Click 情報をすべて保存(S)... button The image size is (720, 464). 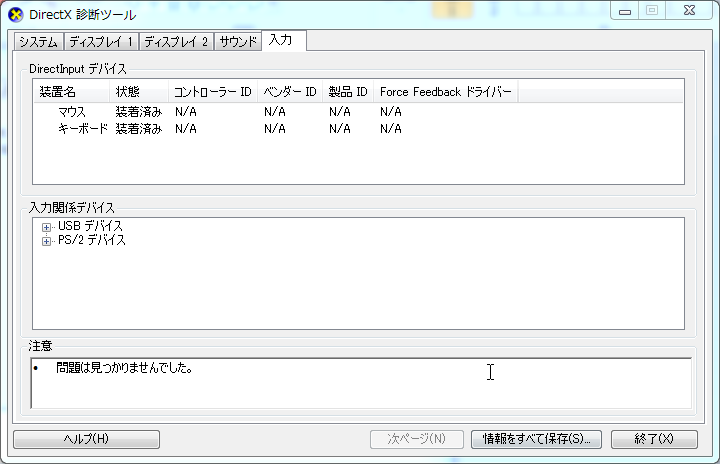click(536, 439)
